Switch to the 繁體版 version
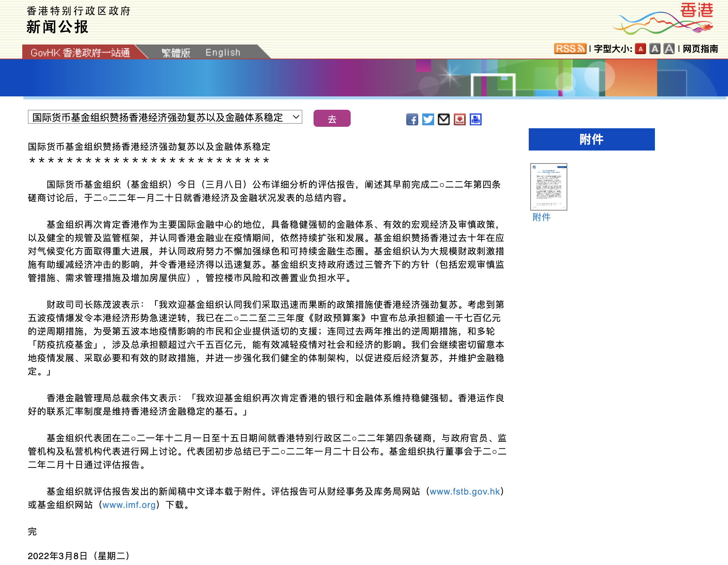728x565 pixels. click(176, 52)
